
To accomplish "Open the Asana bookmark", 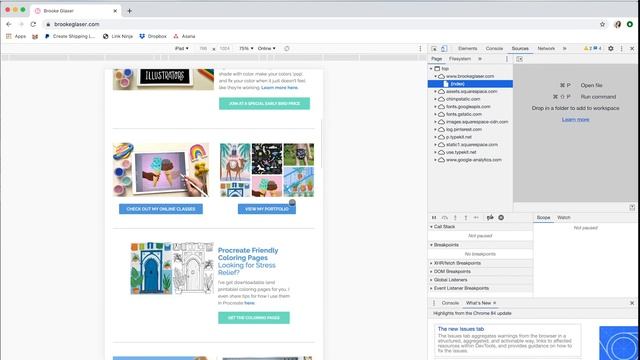I will click(184, 36).
